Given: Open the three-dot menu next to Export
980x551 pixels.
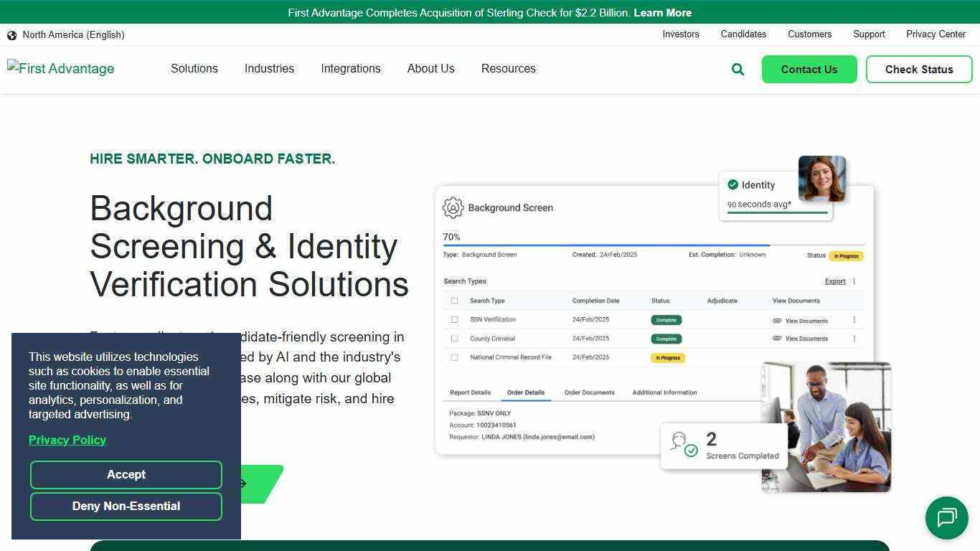Looking at the screenshot, I should pyautogui.click(x=854, y=281).
